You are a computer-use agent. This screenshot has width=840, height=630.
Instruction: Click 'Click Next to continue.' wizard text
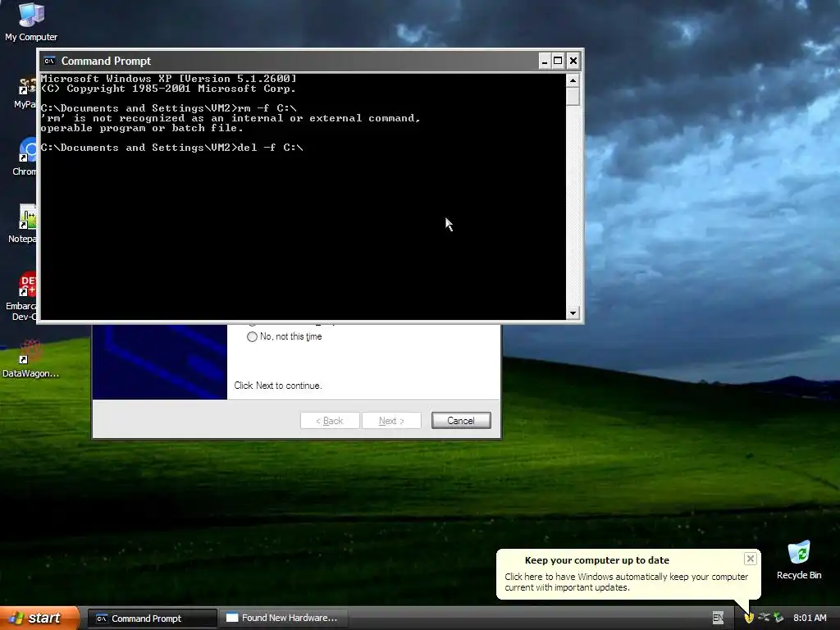[277, 386]
